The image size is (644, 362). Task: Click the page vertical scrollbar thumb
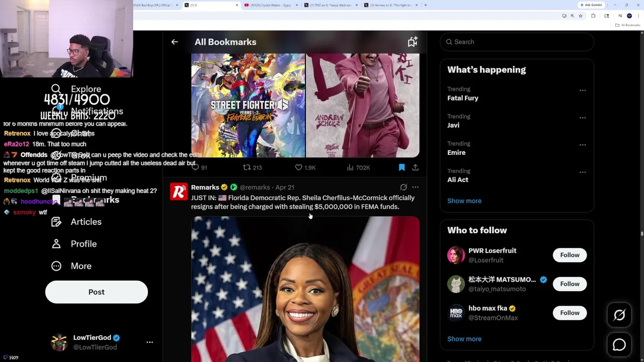coord(641,233)
